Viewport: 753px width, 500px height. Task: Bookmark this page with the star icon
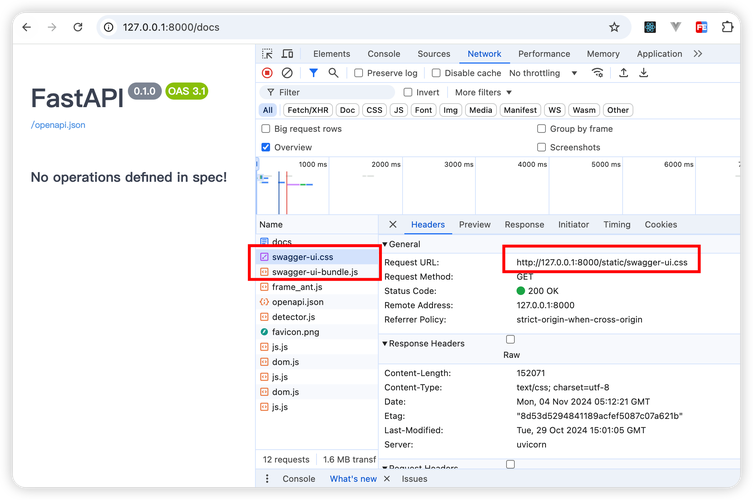tap(614, 27)
